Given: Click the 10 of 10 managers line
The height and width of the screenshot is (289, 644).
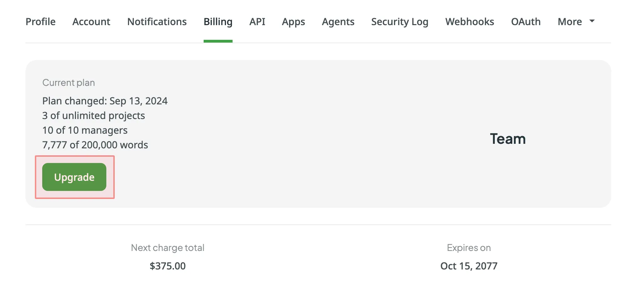Looking at the screenshot, I should [x=85, y=130].
